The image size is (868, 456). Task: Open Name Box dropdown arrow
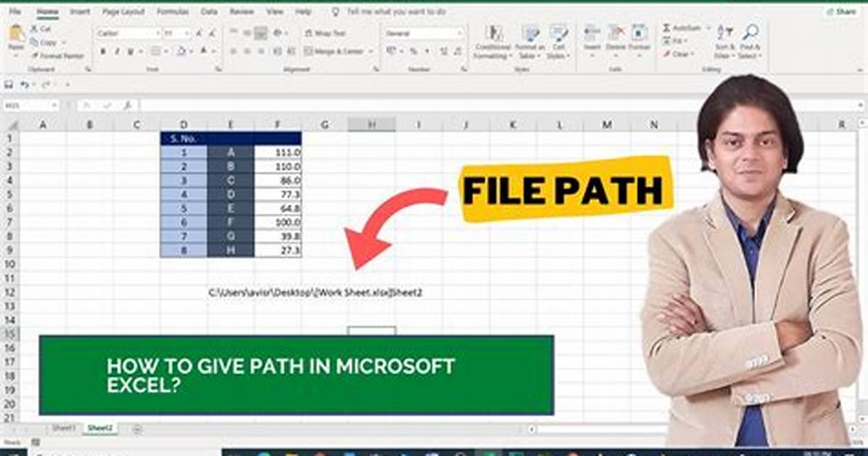point(54,105)
